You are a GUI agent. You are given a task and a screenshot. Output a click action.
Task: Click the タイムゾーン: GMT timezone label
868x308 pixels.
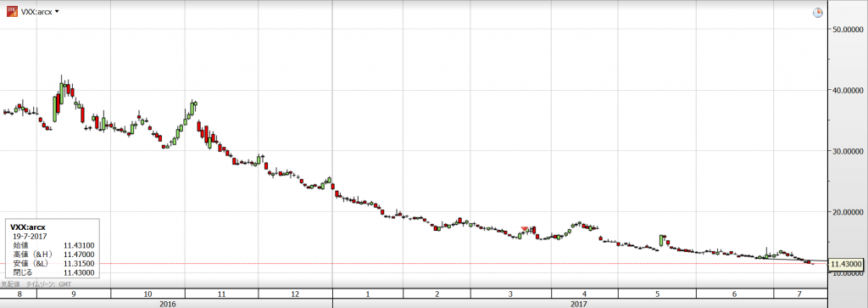tap(47, 283)
